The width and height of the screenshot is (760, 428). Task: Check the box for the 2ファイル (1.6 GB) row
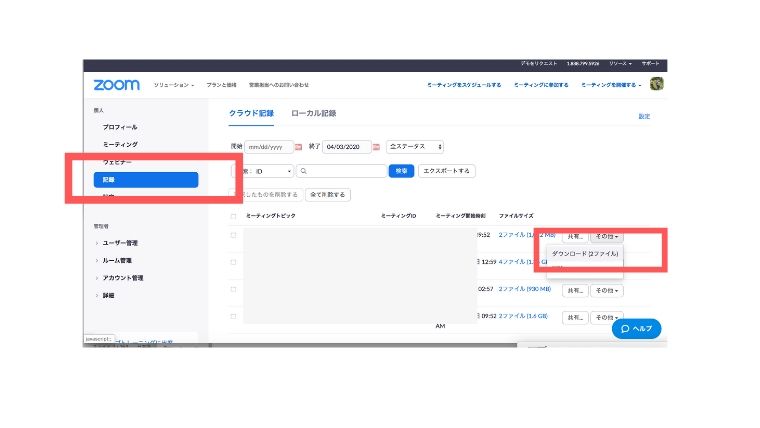[x=233, y=317]
